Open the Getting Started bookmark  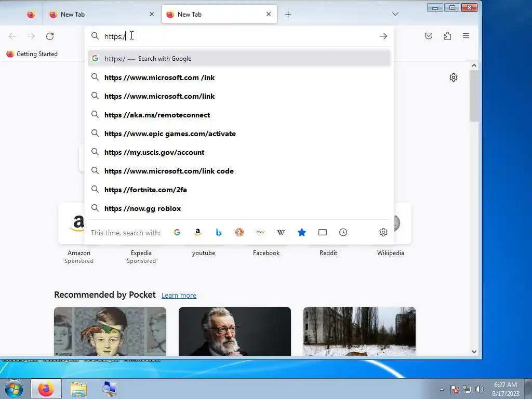coord(32,54)
